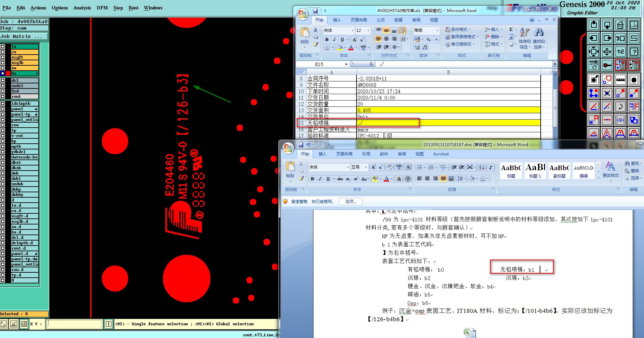The height and width of the screenshot is (338, 644).
Task: Toggle the checkbox for layer v-cut
Action: [x=3, y=136]
